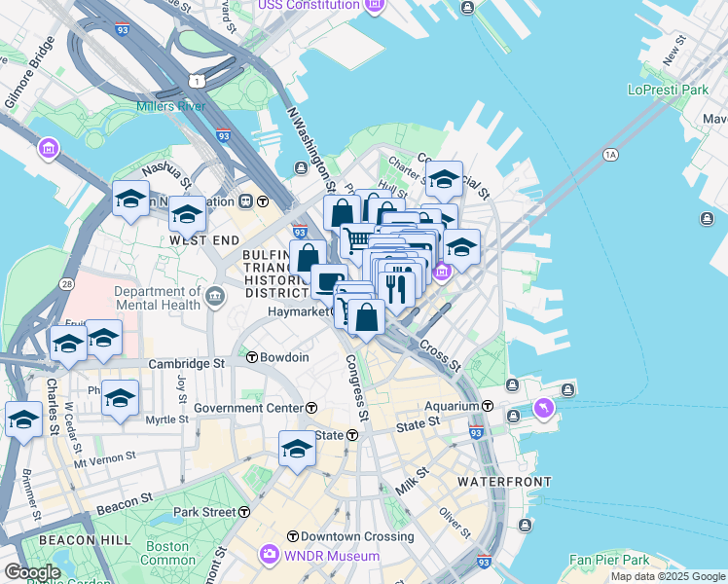This screenshot has height=584, width=728.
Task: Click the WNDR Museum pin
Action: (x=269, y=556)
